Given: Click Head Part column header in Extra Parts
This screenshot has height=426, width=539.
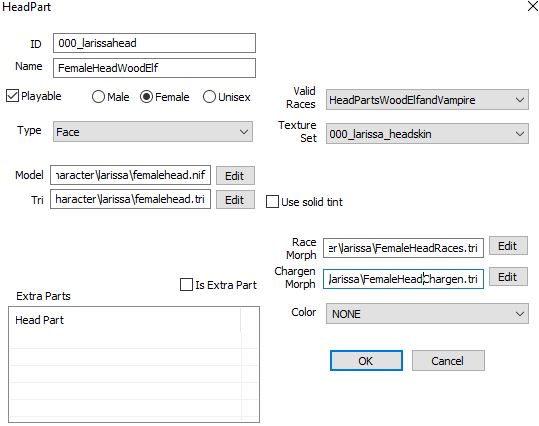Looking at the screenshot, I should (125, 320).
